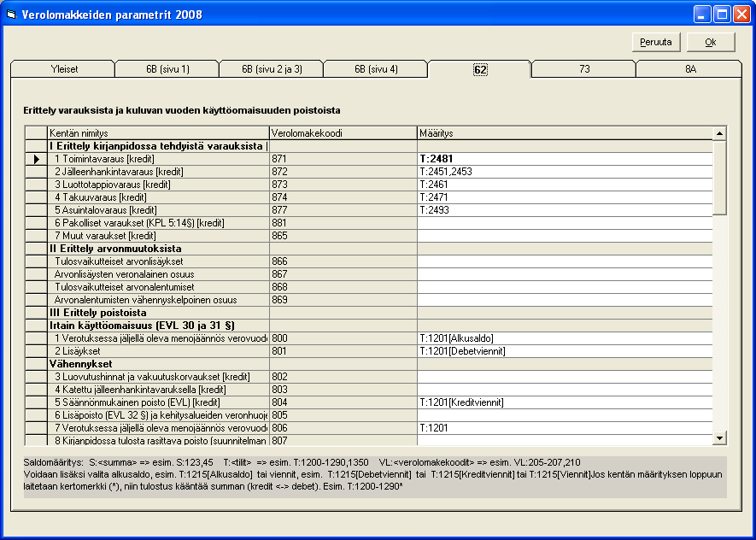756x540 pixels.
Task: Click the Verolomakekoodi column header
Action: 343,133
